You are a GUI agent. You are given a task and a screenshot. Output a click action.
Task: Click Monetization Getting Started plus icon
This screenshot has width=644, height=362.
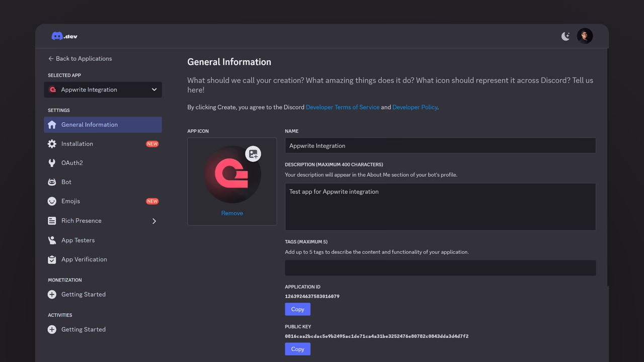tap(52, 295)
